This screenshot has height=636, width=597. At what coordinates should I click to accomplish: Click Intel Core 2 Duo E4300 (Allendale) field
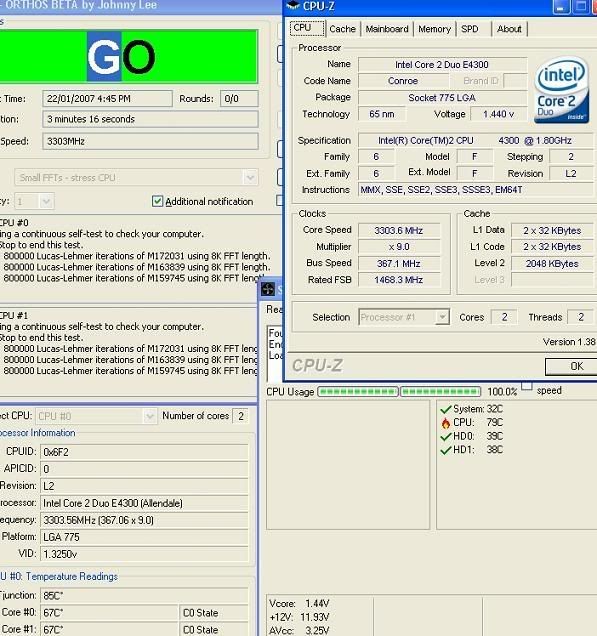[x=144, y=503]
